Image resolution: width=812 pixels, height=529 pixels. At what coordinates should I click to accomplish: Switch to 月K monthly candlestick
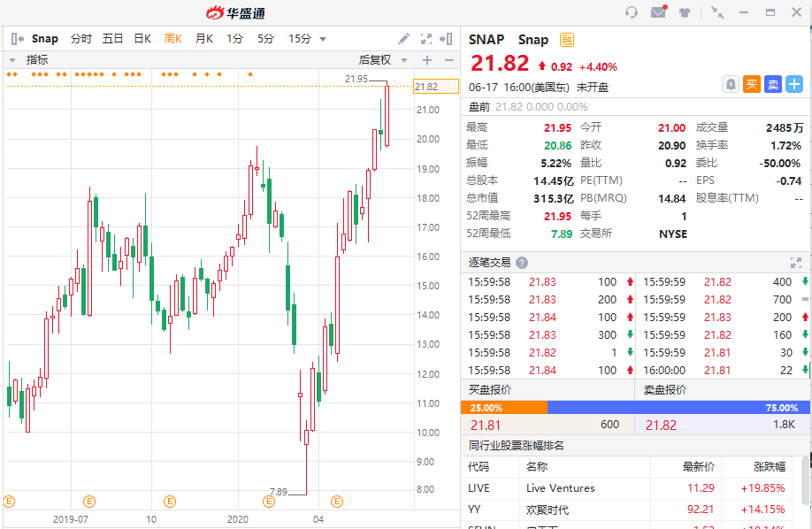click(x=204, y=39)
